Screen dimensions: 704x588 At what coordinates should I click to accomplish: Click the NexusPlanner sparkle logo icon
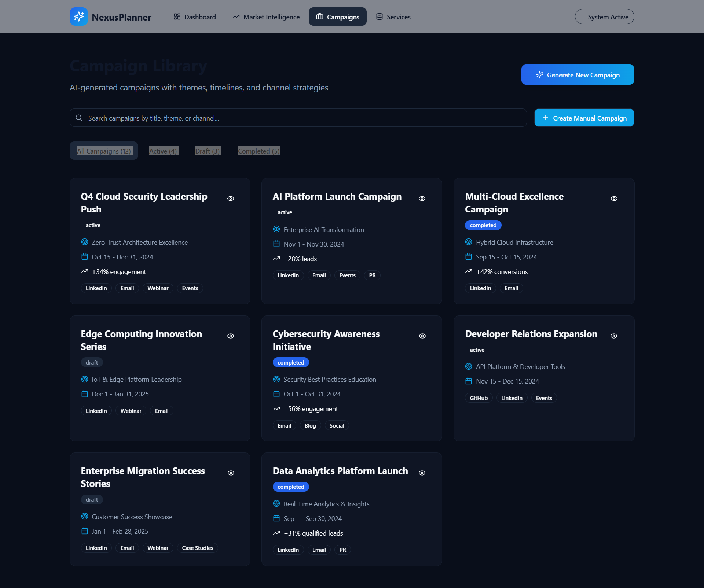point(79,16)
